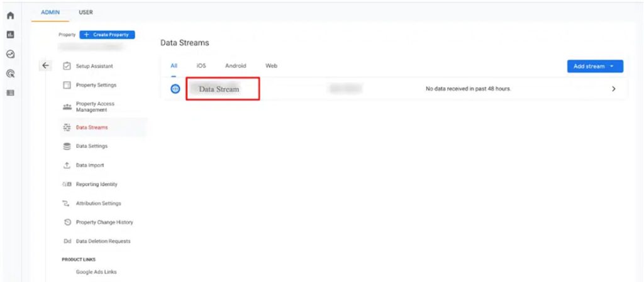Open Property Settings in sidebar

coord(96,85)
